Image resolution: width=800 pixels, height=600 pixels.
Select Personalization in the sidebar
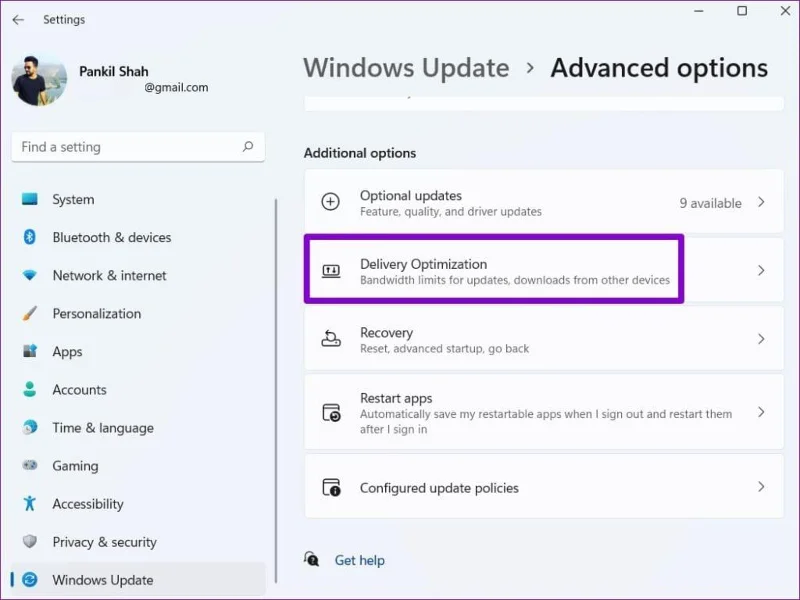(x=96, y=314)
